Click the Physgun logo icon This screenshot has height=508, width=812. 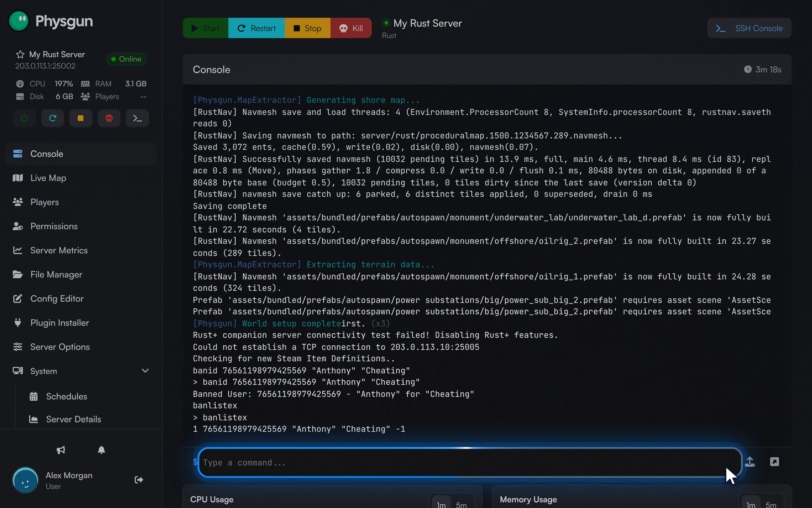19,21
